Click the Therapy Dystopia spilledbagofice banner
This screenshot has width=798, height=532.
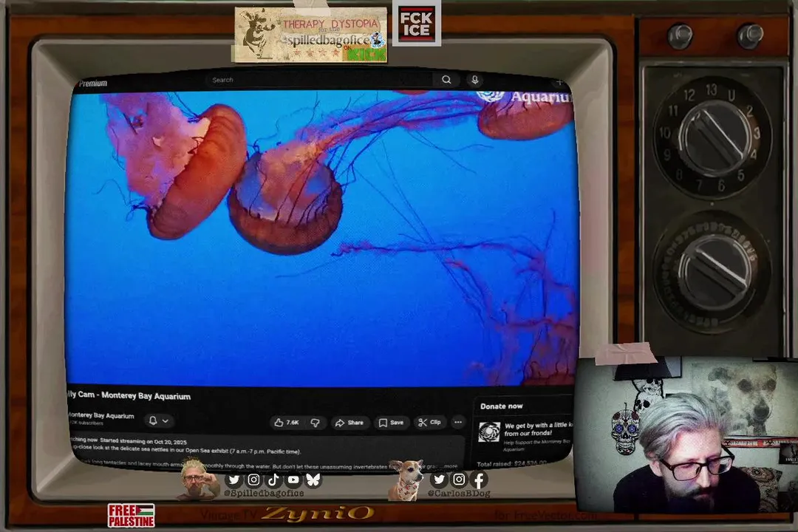[x=310, y=35]
